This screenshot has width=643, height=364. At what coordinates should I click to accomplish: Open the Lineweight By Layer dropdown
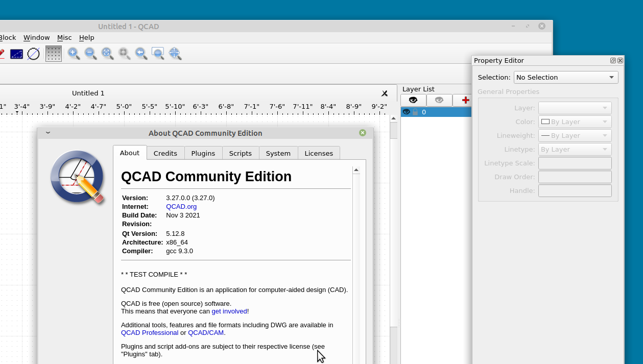pyautogui.click(x=575, y=135)
